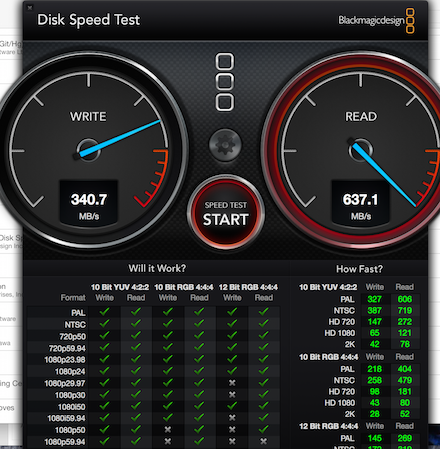Click the Will it Work? heading
Image resolution: width=440 pixels, height=449 pixels.
pyautogui.click(x=157, y=268)
